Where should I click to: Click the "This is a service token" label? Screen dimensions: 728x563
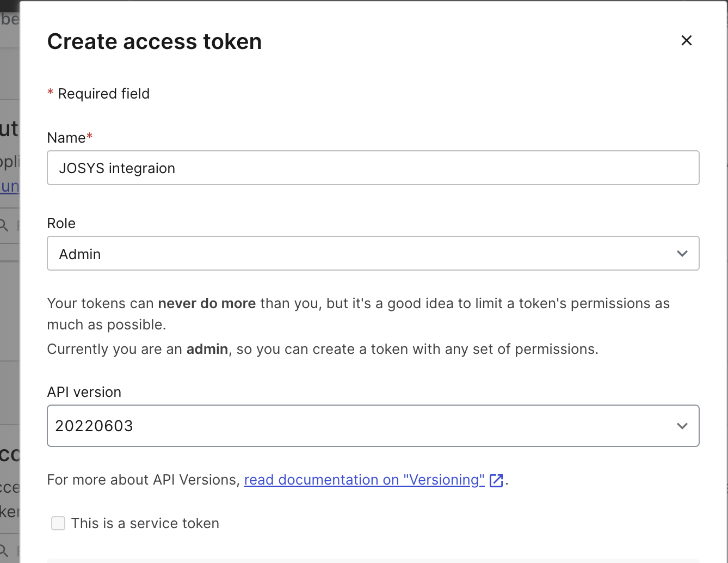click(x=145, y=523)
